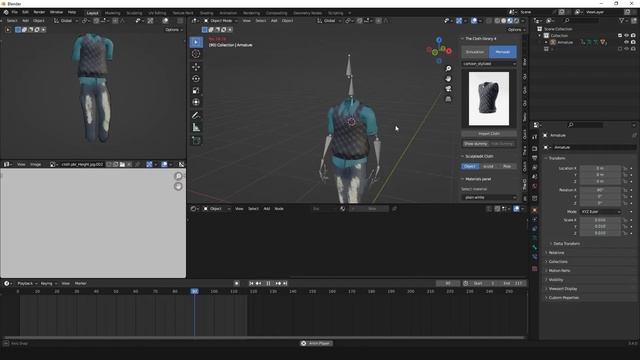This screenshot has width=640, height=360.
Task: Open the Object Mode dropdown in main viewport
Action: click(220, 20)
